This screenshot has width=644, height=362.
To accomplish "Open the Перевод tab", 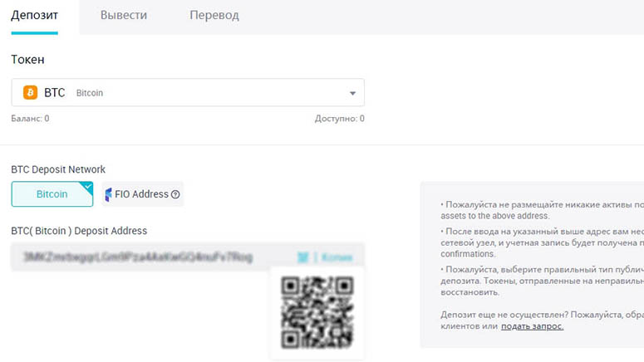I will click(214, 15).
